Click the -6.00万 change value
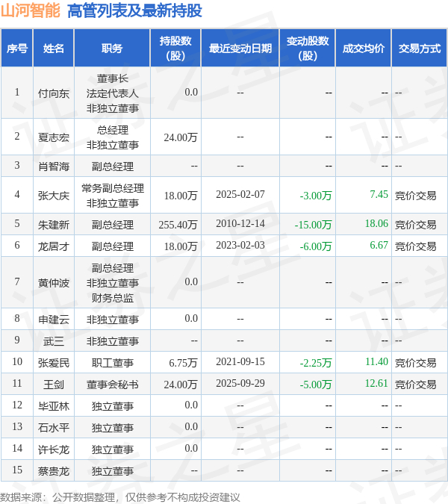 click(316, 246)
